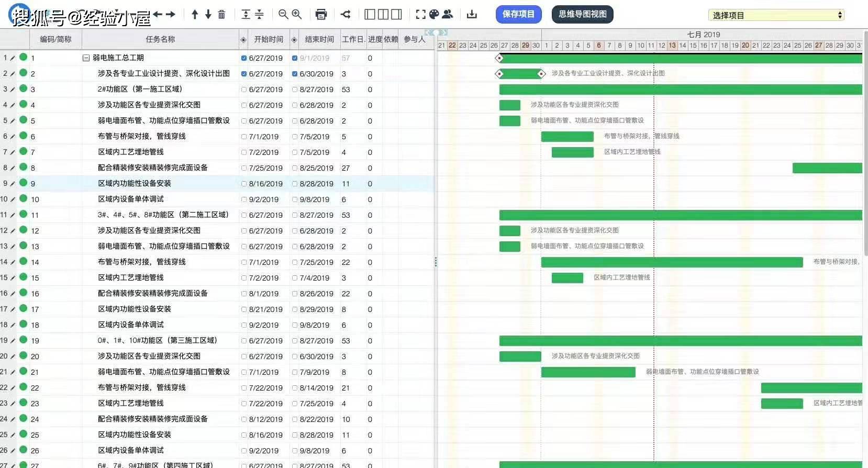Click the 编码/简称 column header

55,39
